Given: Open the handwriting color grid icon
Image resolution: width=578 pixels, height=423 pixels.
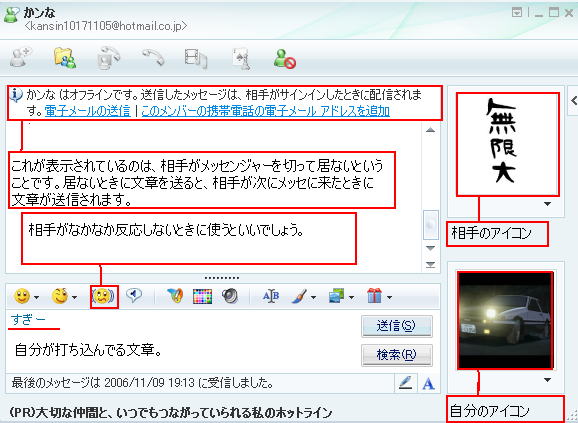Looking at the screenshot, I should [202, 296].
